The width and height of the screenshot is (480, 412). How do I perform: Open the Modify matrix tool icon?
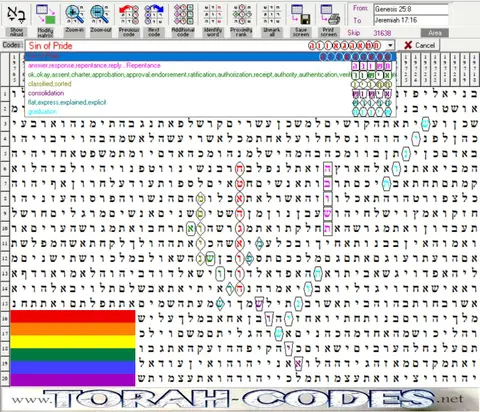tap(45, 15)
